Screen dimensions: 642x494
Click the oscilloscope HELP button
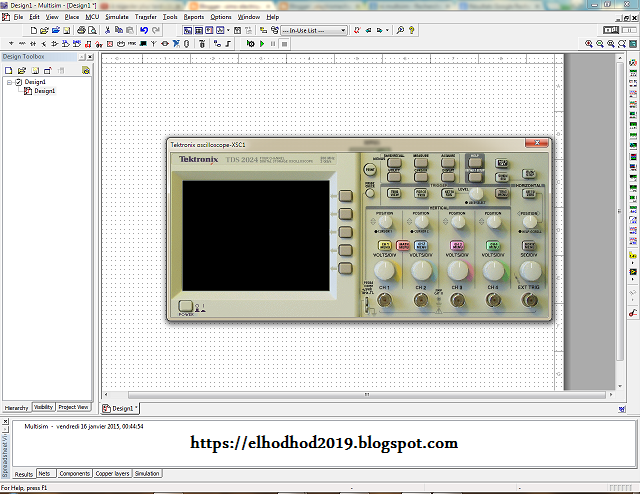point(475,162)
